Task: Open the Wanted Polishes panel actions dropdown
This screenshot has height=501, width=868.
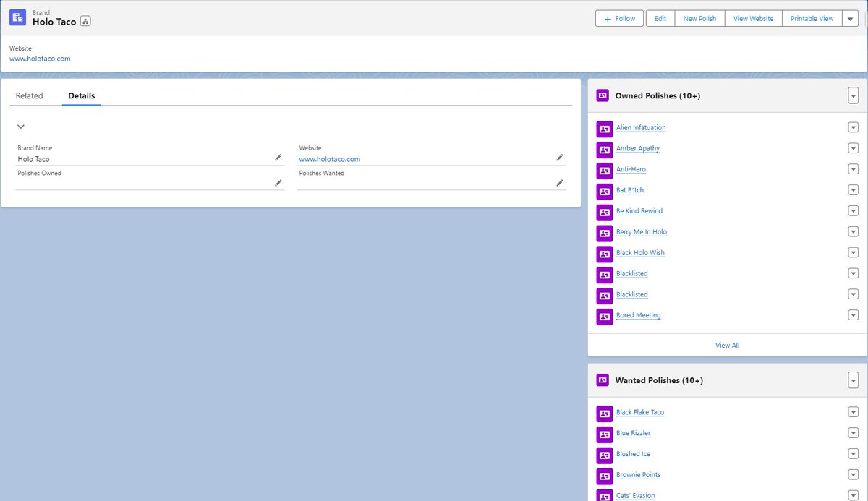Action: coord(854,380)
